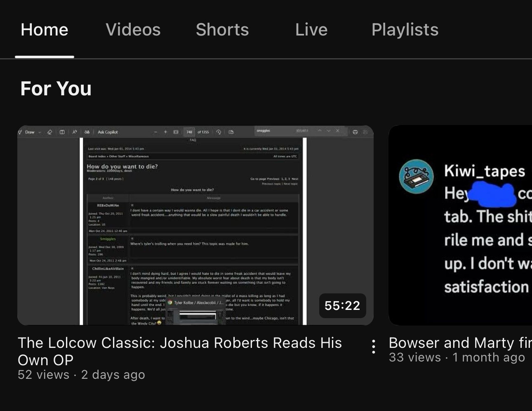The height and width of the screenshot is (411, 532).
Task: Play the Lolcow Classic video thumbnail
Action: (x=195, y=225)
